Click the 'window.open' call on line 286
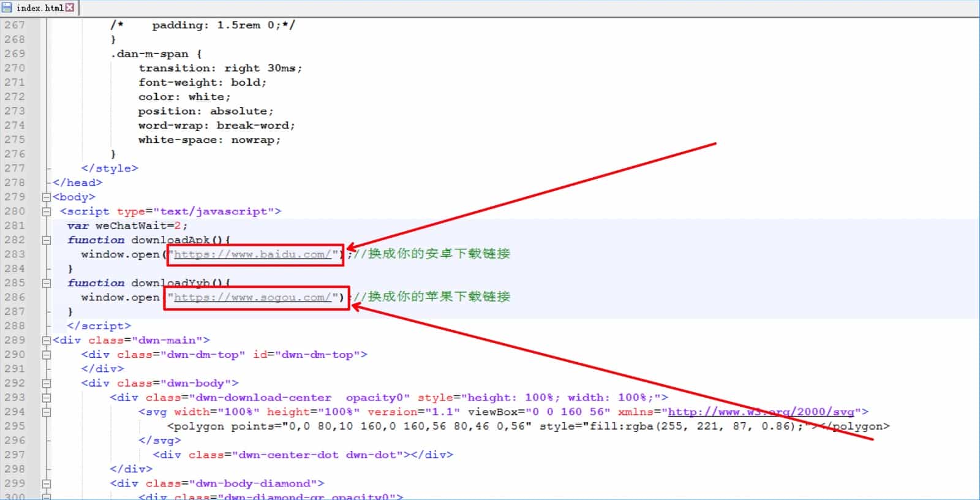 tap(121, 297)
